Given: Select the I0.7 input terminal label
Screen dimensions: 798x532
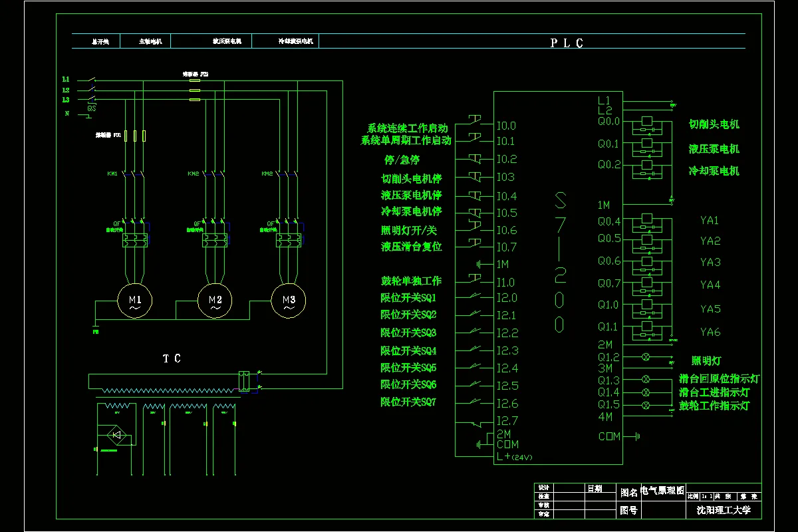Looking at the screenshot, I should [506, 247].
